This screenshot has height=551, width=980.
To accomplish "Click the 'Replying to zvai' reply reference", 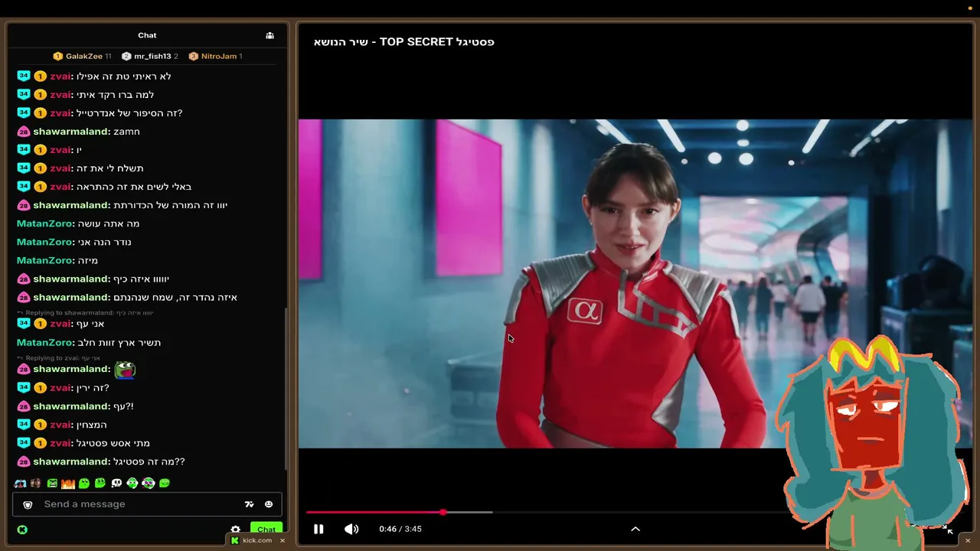I will coord(59,358).
